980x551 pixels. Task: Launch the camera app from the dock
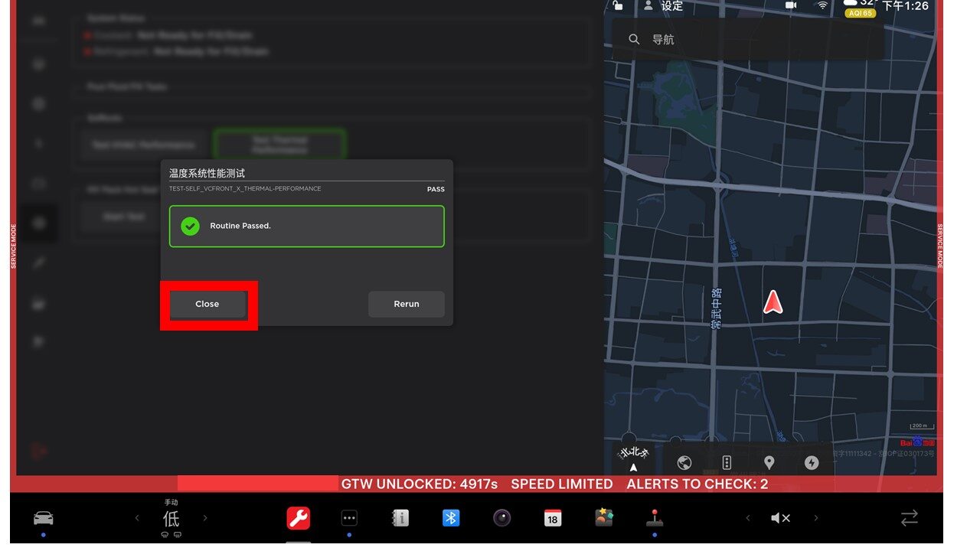[x=501, y=518]
